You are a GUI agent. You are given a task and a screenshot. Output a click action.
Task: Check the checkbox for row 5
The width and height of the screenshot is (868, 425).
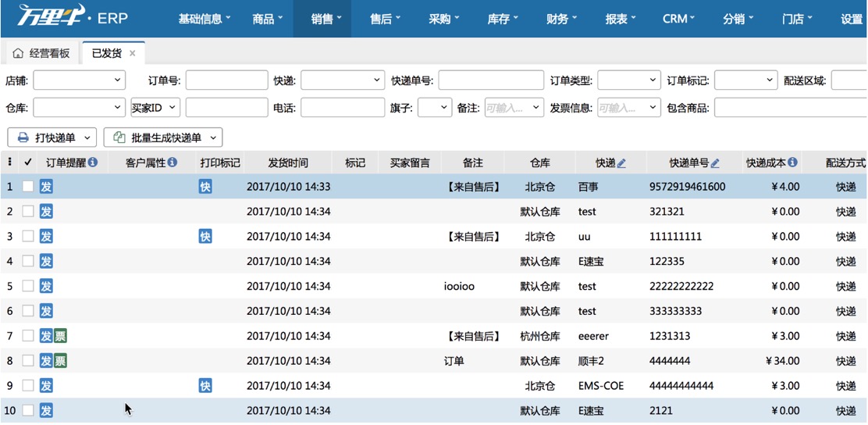click(x=27, y=287)
